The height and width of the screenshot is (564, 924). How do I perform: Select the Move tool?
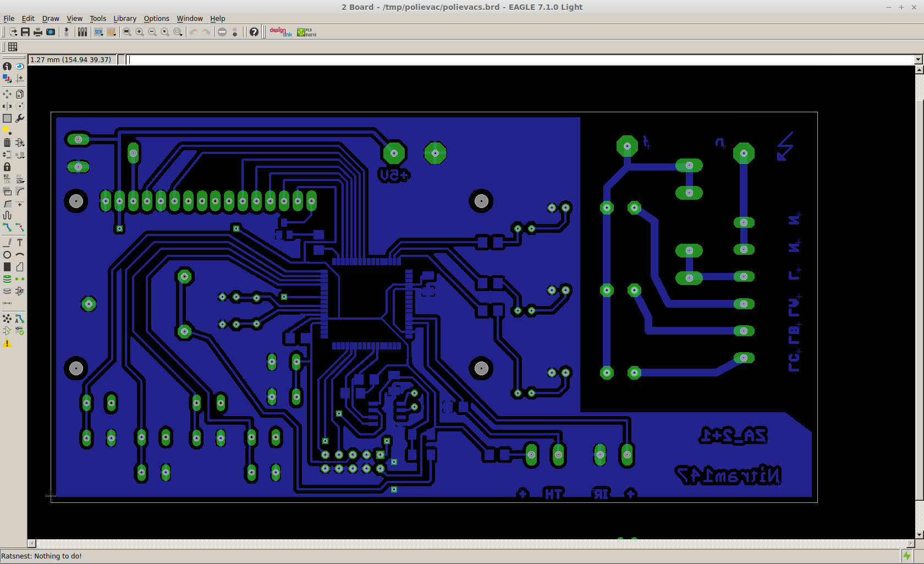coord(7,94)
